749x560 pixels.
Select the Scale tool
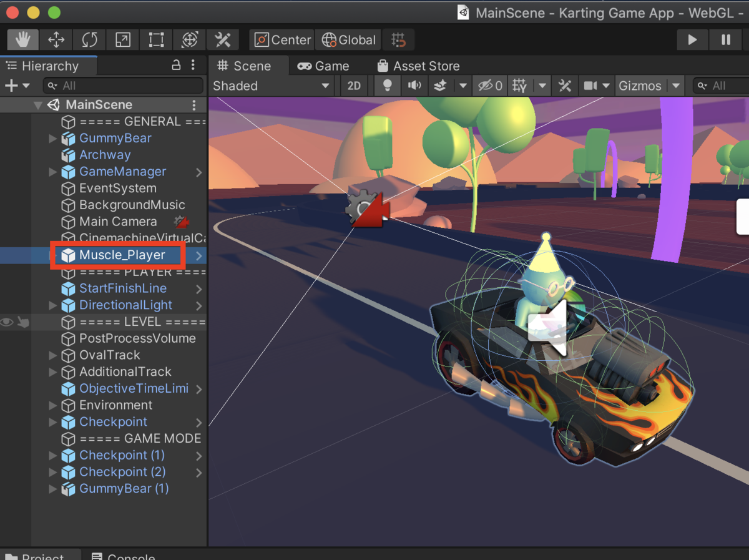[123, 40]
